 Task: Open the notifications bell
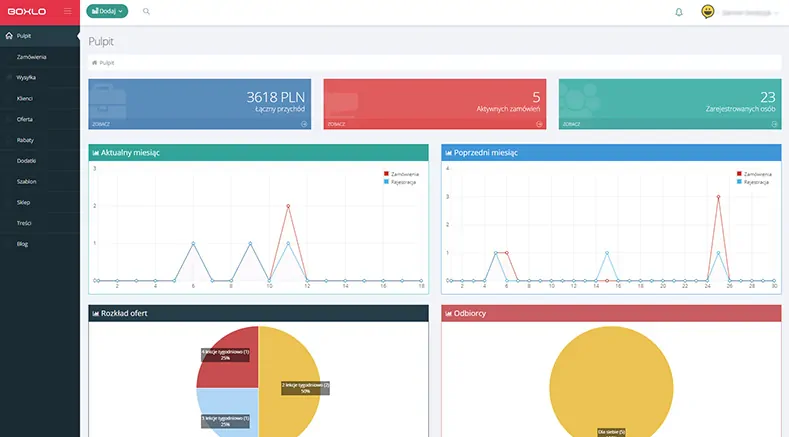[x=679, y=12]
